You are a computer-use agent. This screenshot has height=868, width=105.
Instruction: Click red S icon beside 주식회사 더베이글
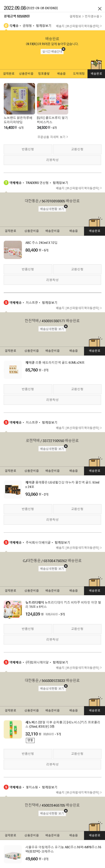[6, 542]
